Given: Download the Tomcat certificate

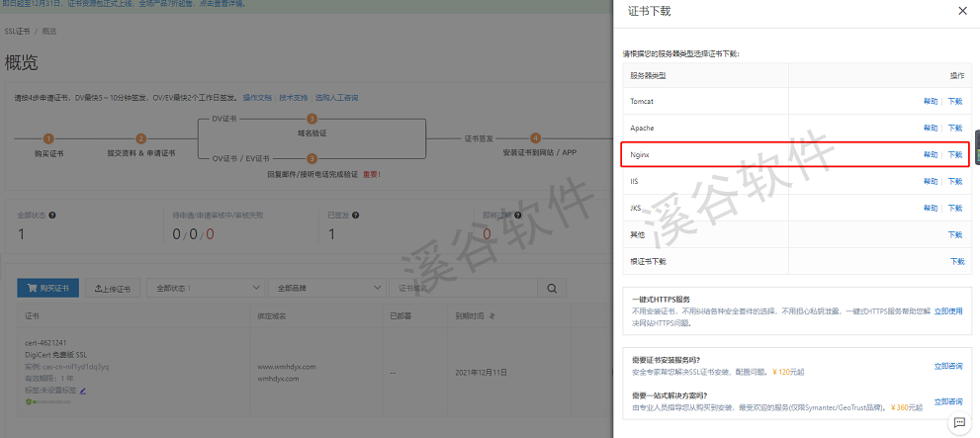Looking at the screenshot, I should point(955,101).
